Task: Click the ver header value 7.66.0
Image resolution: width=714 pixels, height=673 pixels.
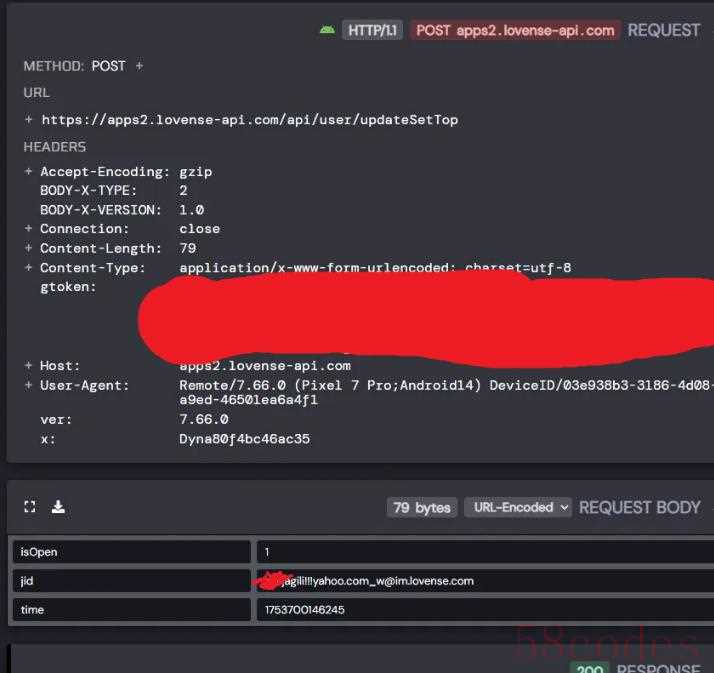Action: tap(204, 419)
